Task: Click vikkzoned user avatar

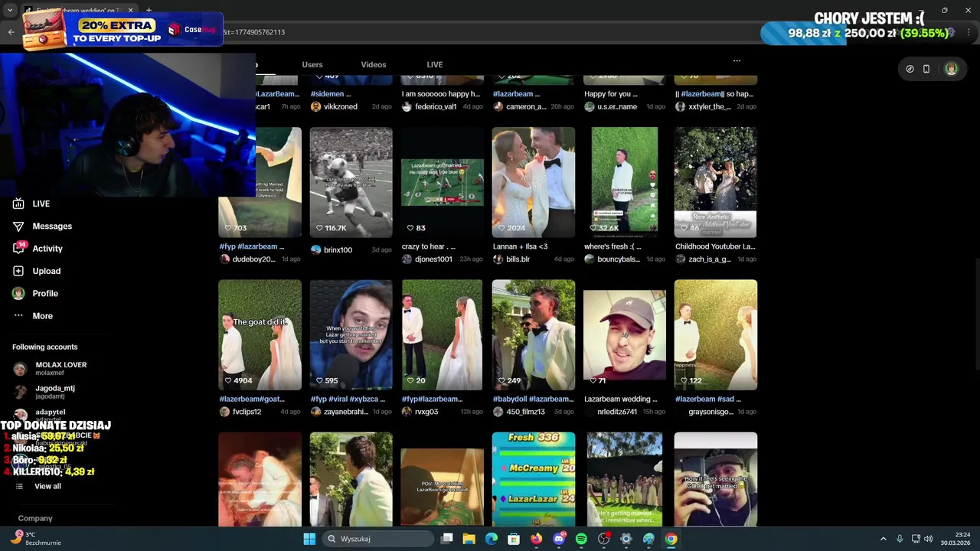Action: (316, 106)
